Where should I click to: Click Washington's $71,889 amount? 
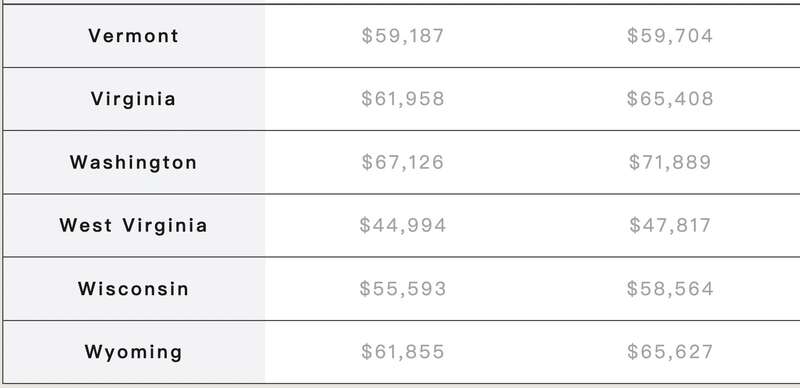670,162
